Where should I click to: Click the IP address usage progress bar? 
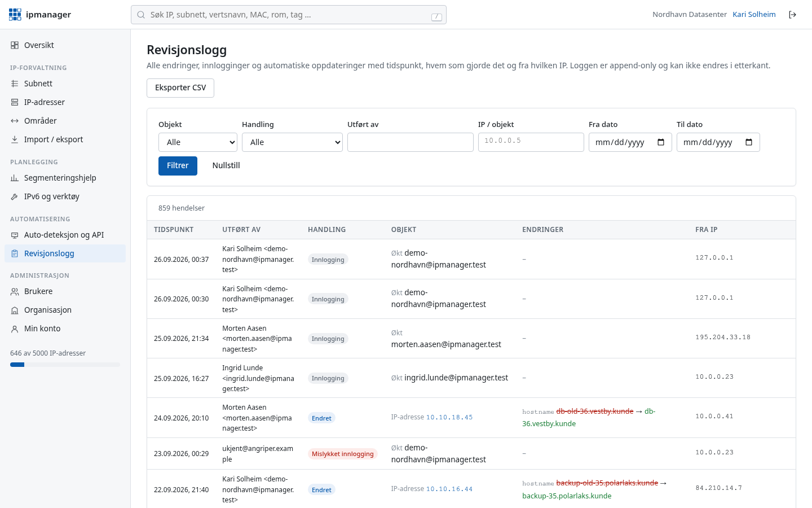65,365
